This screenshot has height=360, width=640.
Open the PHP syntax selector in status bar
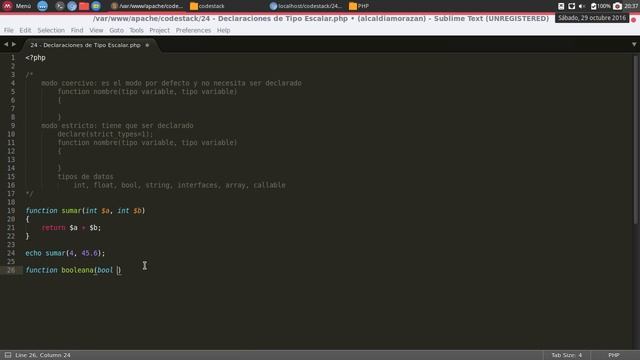pyautogui.click(x=613, y=355)
